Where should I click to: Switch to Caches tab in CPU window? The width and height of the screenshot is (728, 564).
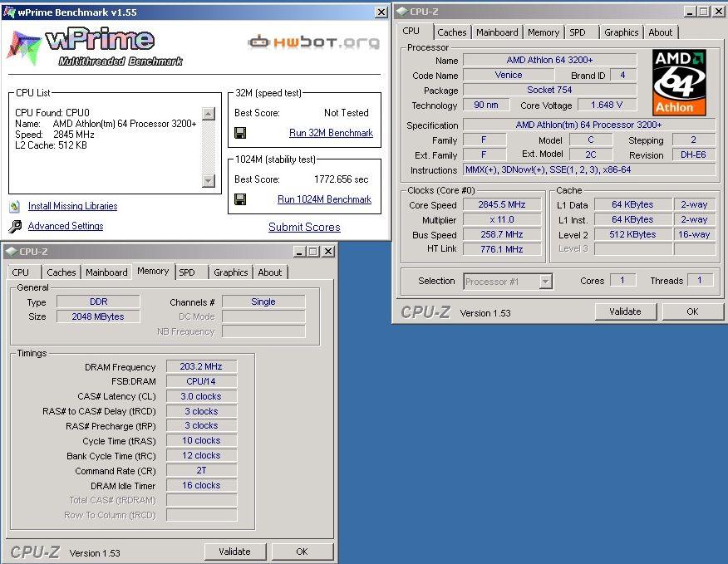coord(452,32)
